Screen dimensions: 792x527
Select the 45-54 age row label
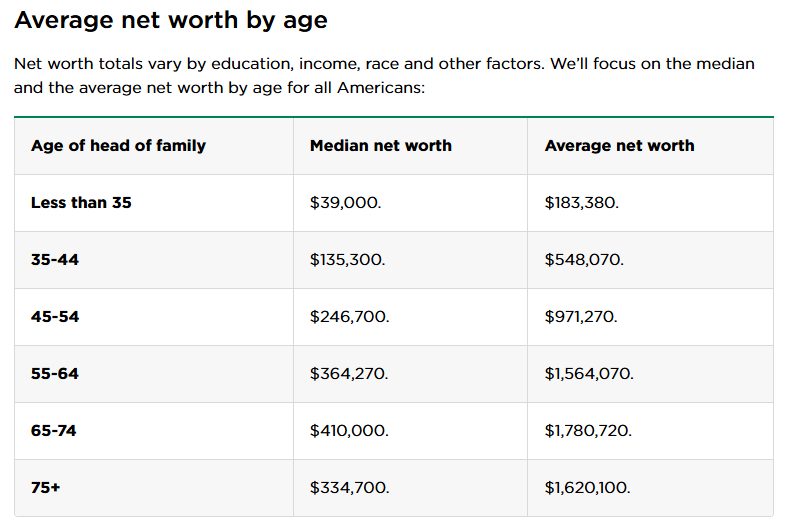pos(55,317)
